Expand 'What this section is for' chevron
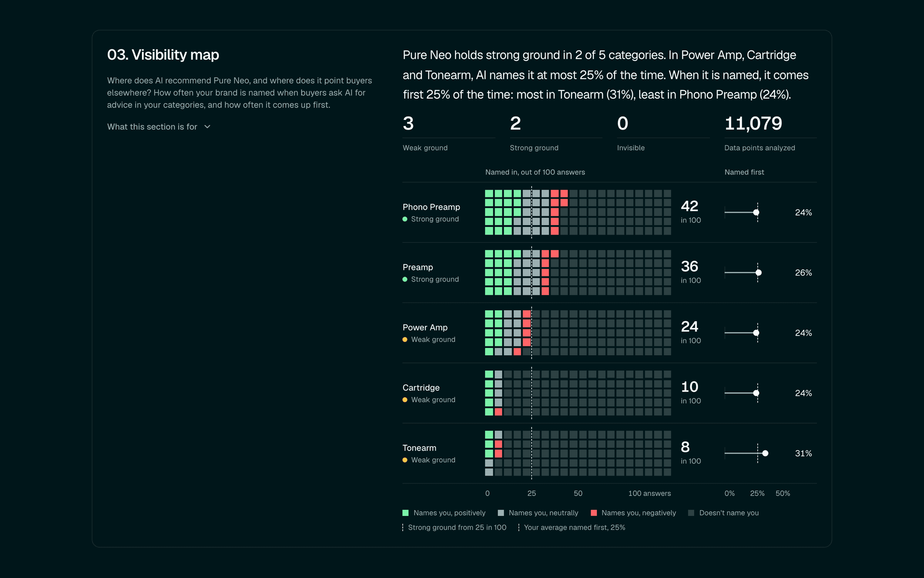Screen dimensions: 924x578 pos(207,127)
